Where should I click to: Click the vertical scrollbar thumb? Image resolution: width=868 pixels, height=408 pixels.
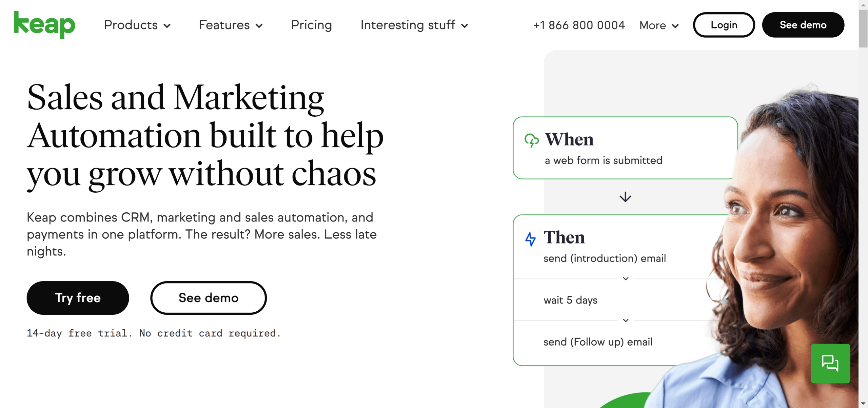point(863,29)
